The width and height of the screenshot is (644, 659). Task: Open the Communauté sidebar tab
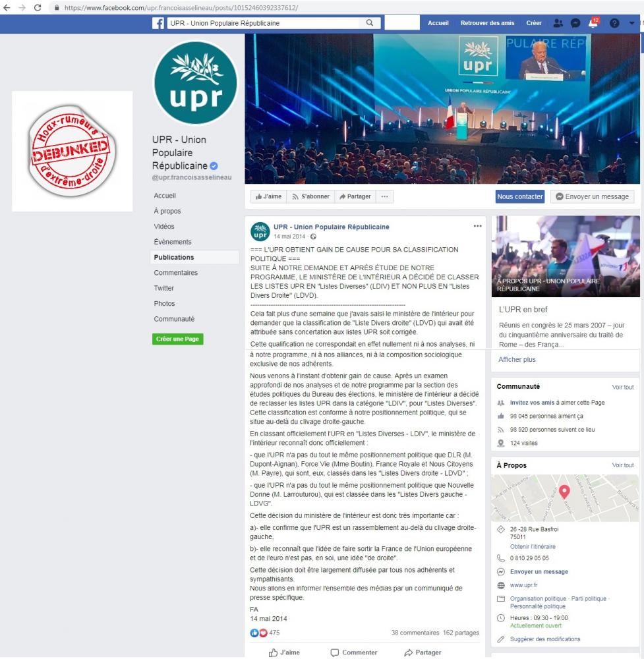tap(174, 318)
